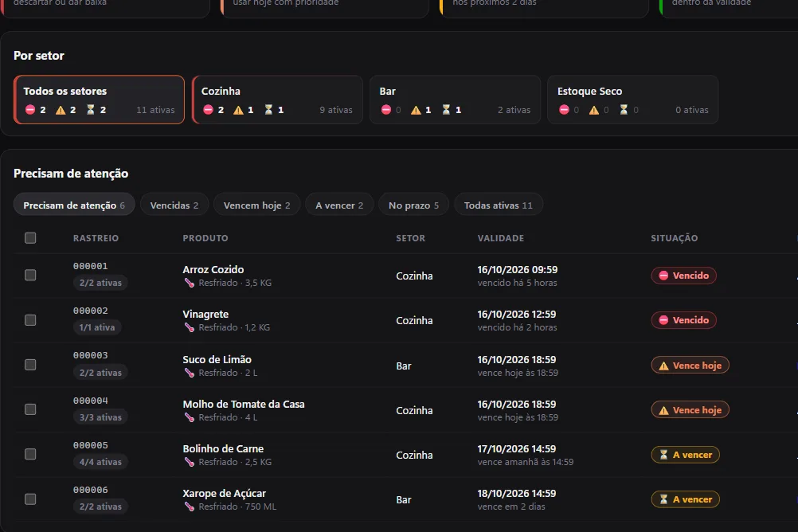The width and height of the screenshot is (798, 532).
Task: Open the Precisam de atenção filter tab
Action: [74, 205]
